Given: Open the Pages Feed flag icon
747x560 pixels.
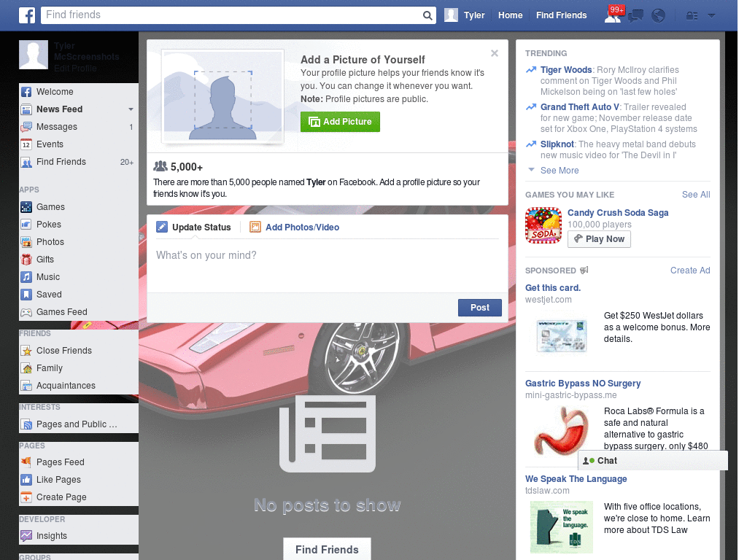Looking at the screenshot, I should point(26,462).
